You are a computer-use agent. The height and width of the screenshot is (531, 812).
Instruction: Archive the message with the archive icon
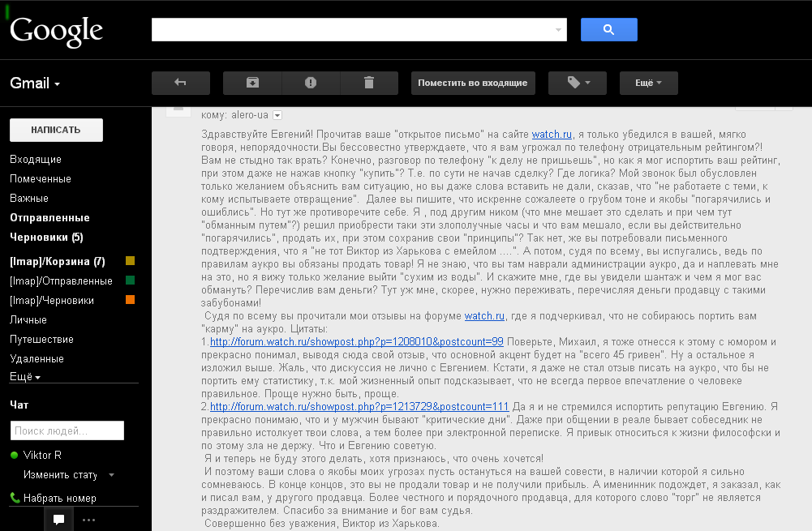[252, 83]
